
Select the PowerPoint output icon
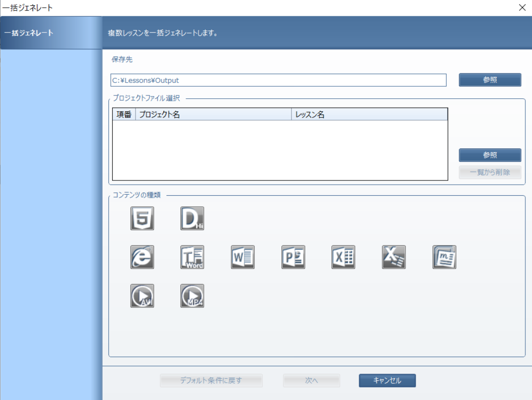pos(293,257)
